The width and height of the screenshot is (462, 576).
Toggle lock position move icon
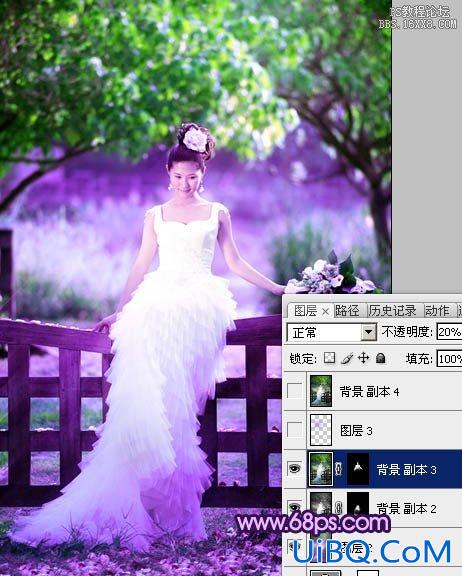364,358
